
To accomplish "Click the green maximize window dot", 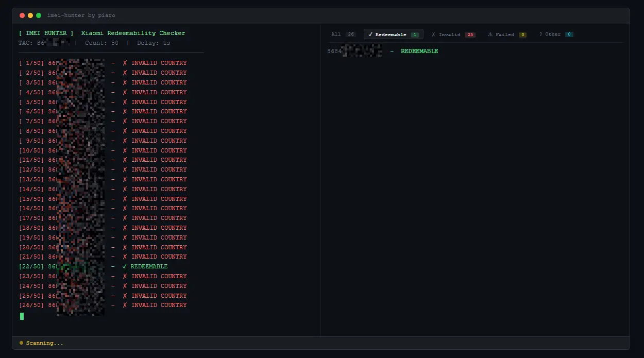I will tap(39, 15).
